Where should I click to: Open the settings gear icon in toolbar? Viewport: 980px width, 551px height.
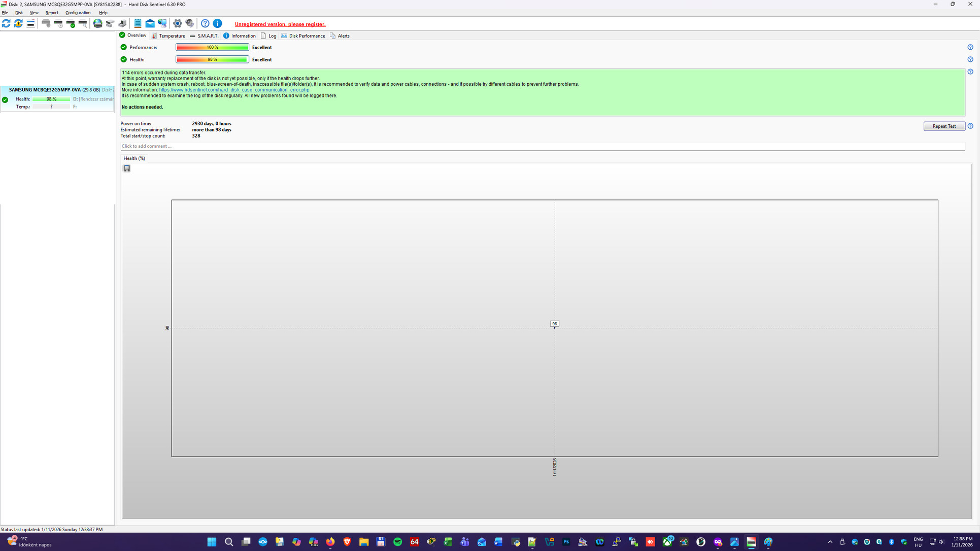click(177, 23)
